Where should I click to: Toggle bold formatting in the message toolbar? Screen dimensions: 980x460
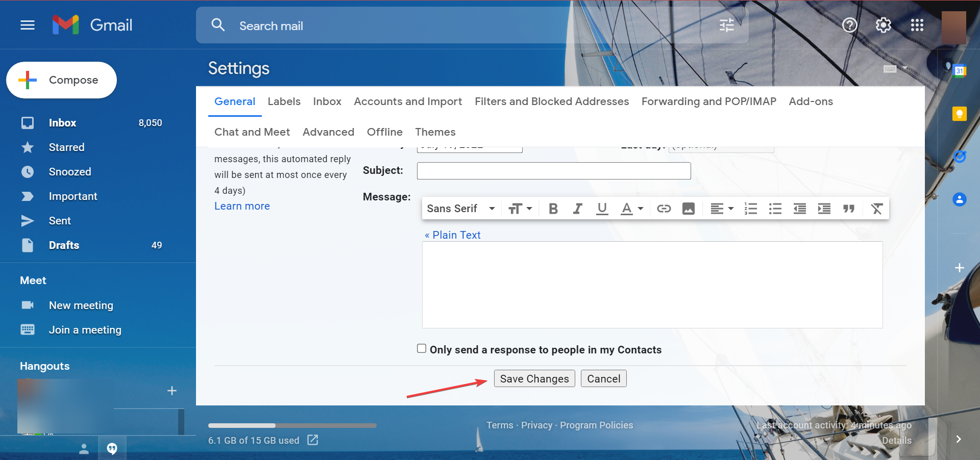tap(553, 208)
